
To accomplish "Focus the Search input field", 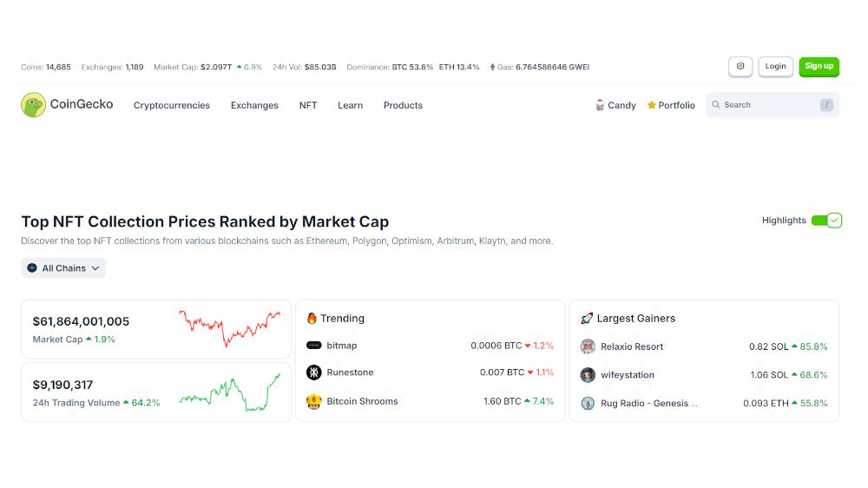I will (x=773, y=105).
